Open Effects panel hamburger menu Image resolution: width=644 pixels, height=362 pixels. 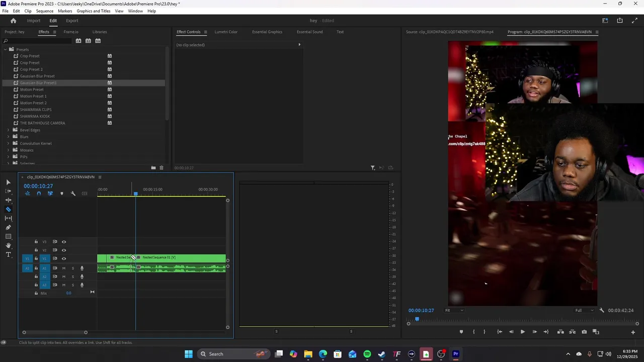[54, 32]
